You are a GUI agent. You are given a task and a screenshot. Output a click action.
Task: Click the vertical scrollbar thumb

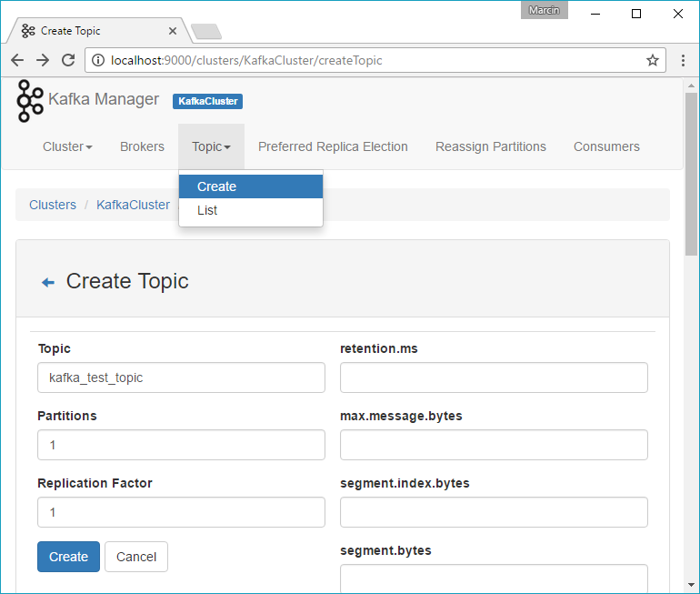tap(691, 174)
